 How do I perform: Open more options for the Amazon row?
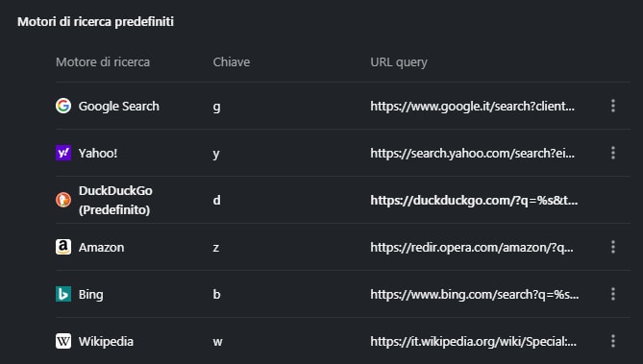[613, 247]
